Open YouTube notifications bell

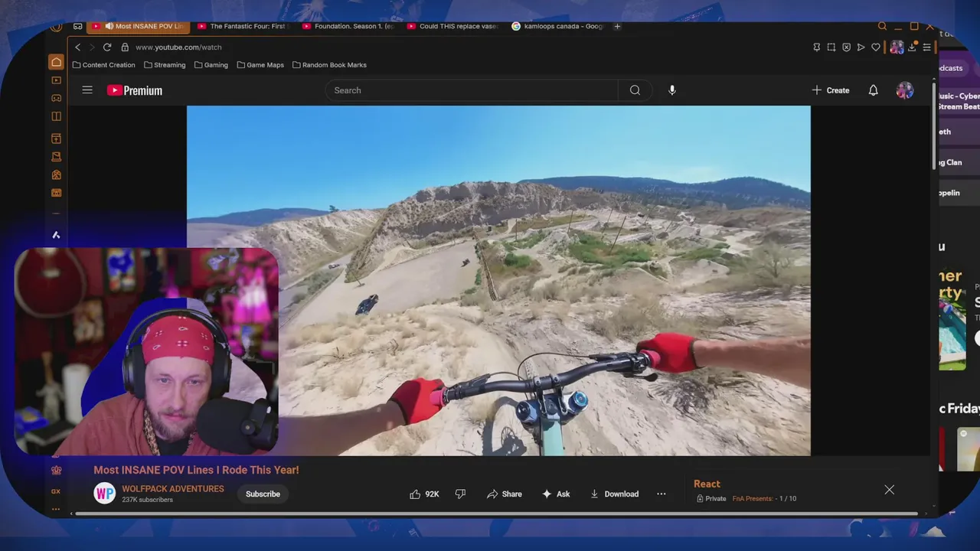pos(873,90)
